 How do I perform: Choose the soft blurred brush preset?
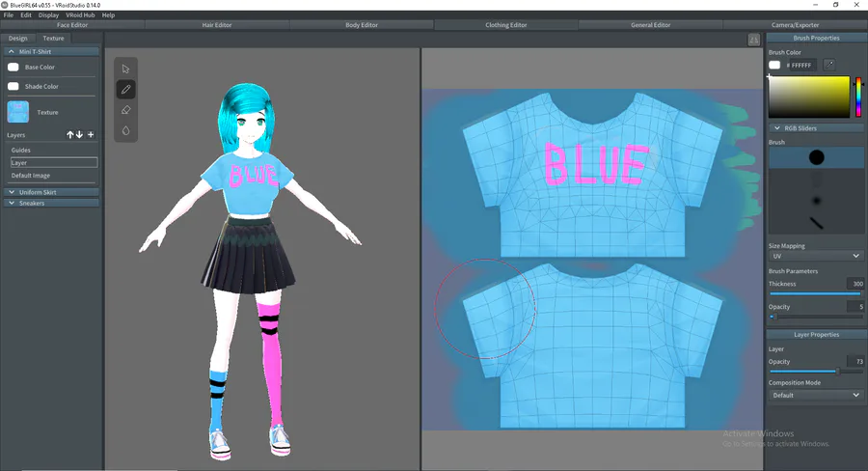(x=817, y=201)
